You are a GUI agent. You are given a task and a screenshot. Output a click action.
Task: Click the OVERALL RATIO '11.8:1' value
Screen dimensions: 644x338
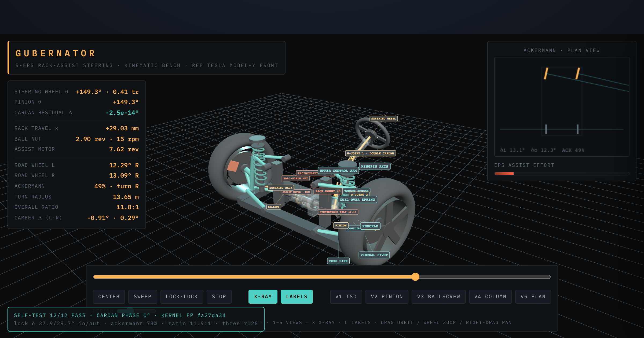[x=128, y=207]
